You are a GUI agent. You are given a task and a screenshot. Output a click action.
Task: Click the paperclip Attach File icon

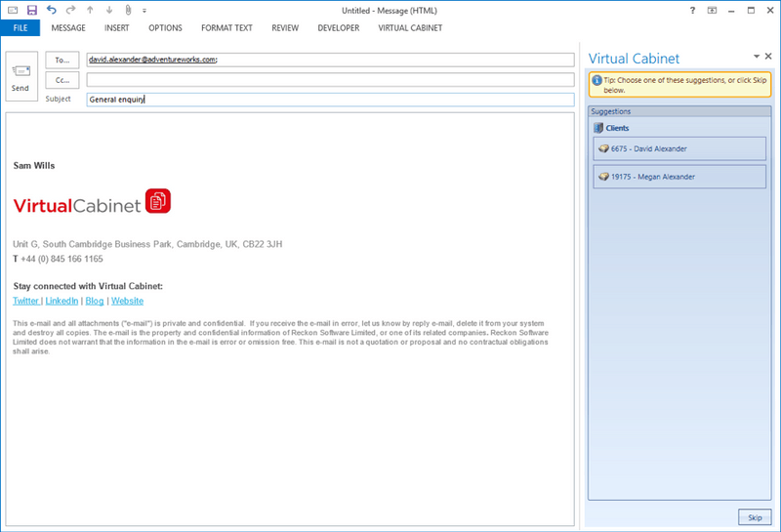pos(128,10)
